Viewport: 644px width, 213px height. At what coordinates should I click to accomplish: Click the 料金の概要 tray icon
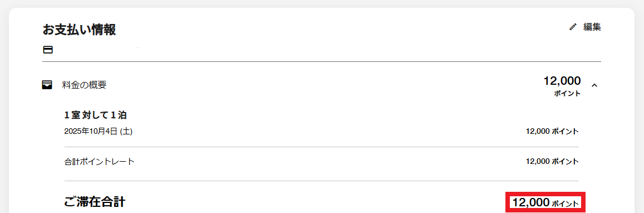click(x=47, y=85)
